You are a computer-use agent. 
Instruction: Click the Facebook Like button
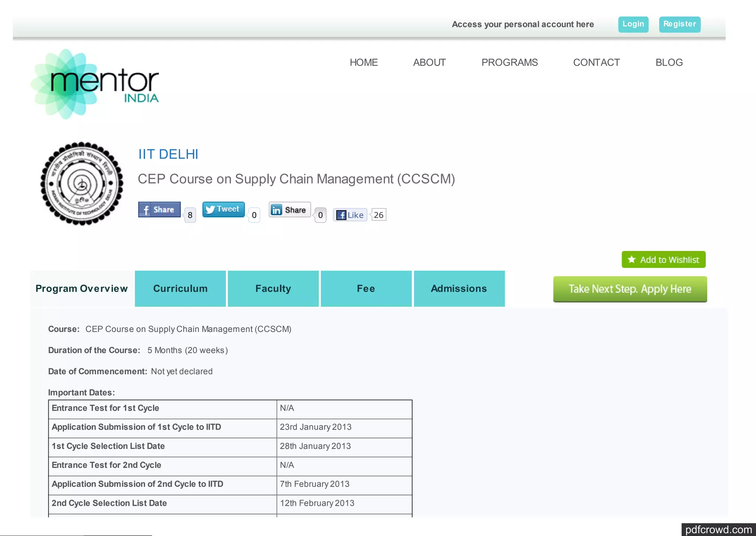coord(350,215)
